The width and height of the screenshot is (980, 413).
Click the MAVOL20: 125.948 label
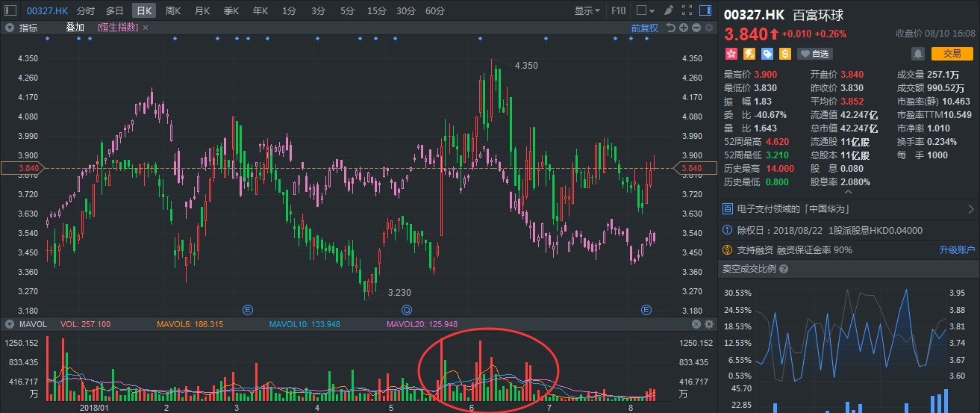pyautogui.click(x=422, y=324)
